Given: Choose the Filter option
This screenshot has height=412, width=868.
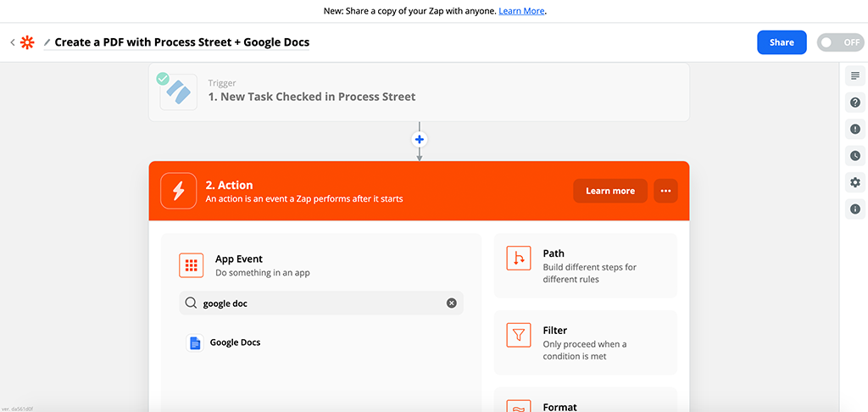Looking at the screenshot, I should click(x=585, y=342).
